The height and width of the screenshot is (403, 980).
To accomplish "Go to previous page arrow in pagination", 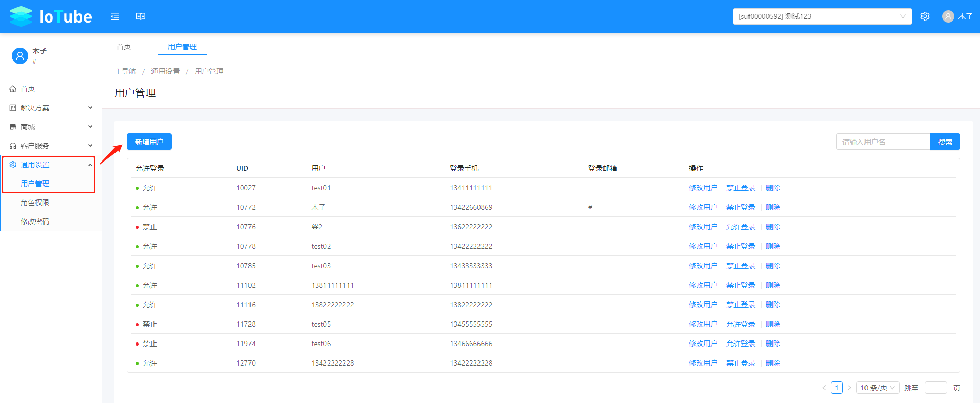I will point(824,388).
